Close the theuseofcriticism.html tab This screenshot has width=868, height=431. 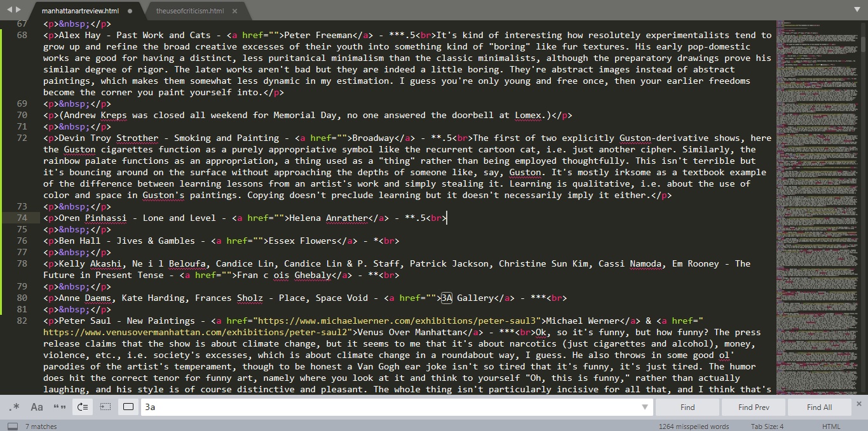235,11
